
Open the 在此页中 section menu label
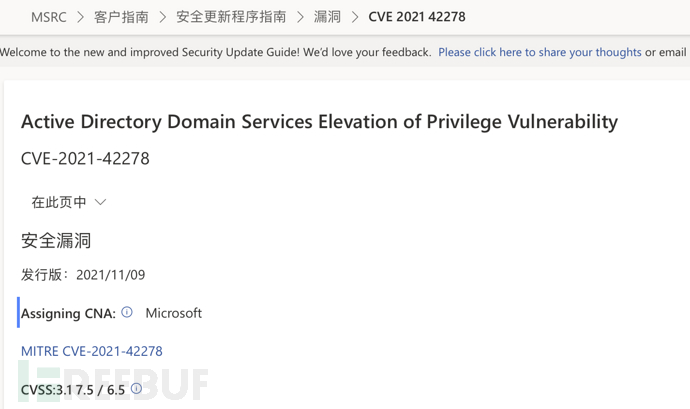(x=58, y=202)
